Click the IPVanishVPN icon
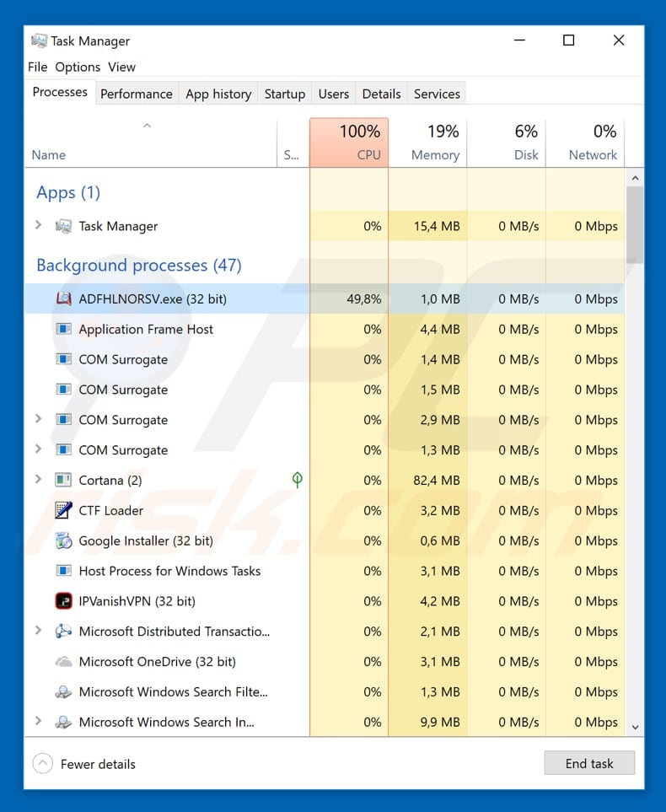This screenshot has width=666, height=812. pos(63,600)
